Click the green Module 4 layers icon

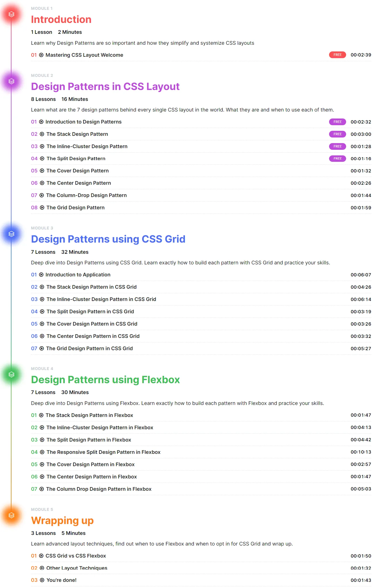click(11, 374)
